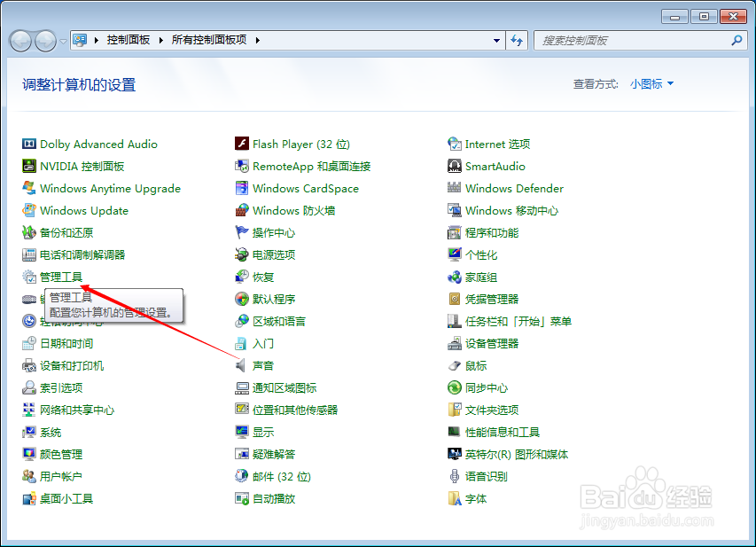Click the 电话和调制解调器 icon
This screenshot has width=756, height=547.
click(29, 254)
